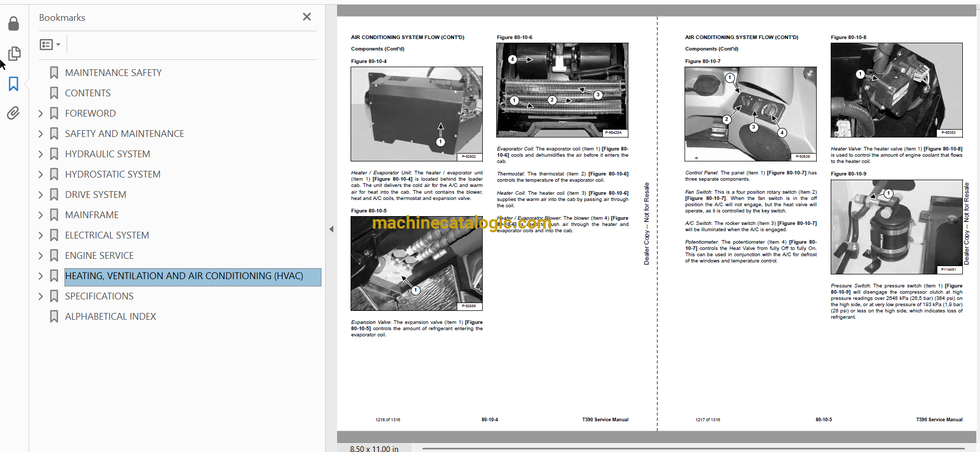Click bookmark icon beside DRIVE SYSTEM
Screen dimensions: 980x452
(54, 194)
